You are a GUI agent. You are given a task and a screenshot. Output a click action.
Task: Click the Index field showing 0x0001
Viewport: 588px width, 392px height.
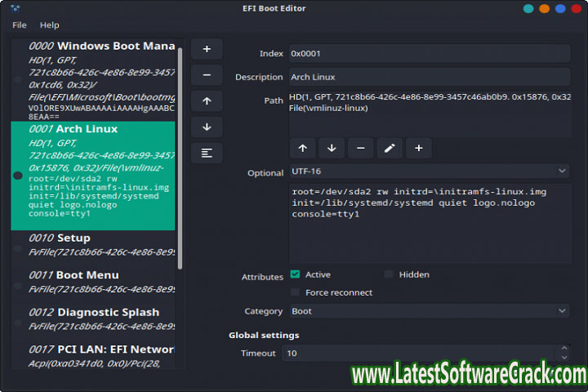(430, 54)
